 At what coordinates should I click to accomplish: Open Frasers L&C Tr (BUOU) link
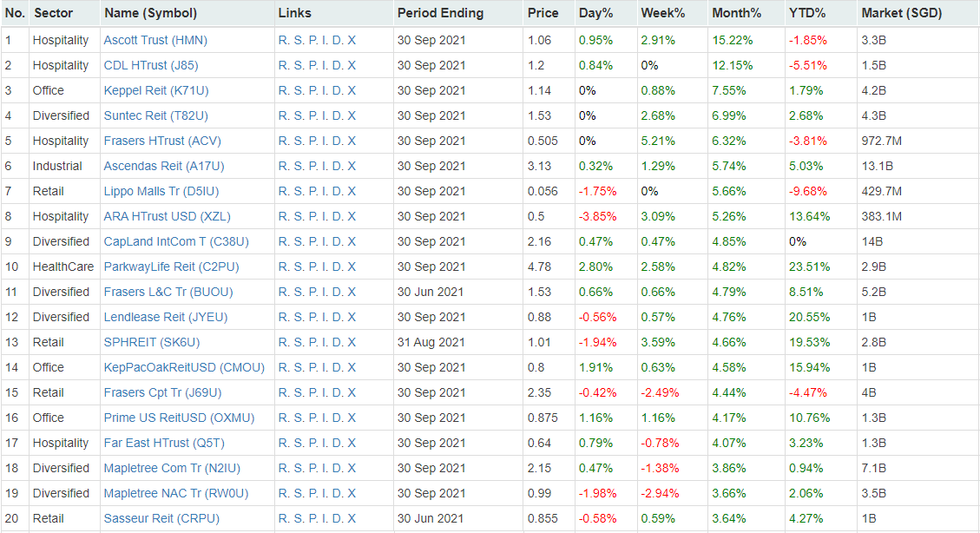pyautogui.click(x=168, y=292)
